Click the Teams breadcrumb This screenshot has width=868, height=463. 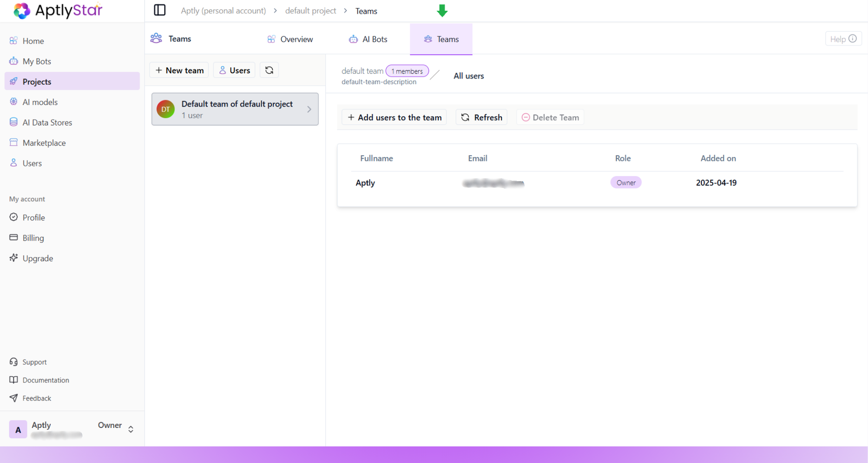point(366,11)
